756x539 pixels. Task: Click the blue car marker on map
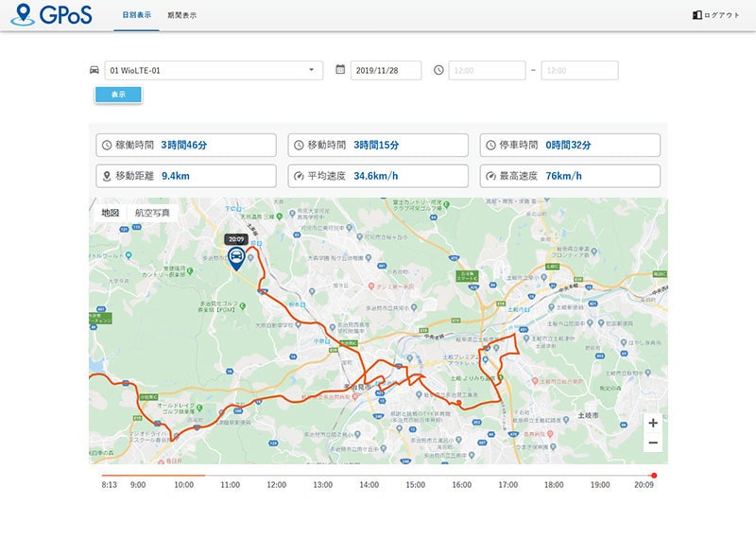click(x=236, y=258)
